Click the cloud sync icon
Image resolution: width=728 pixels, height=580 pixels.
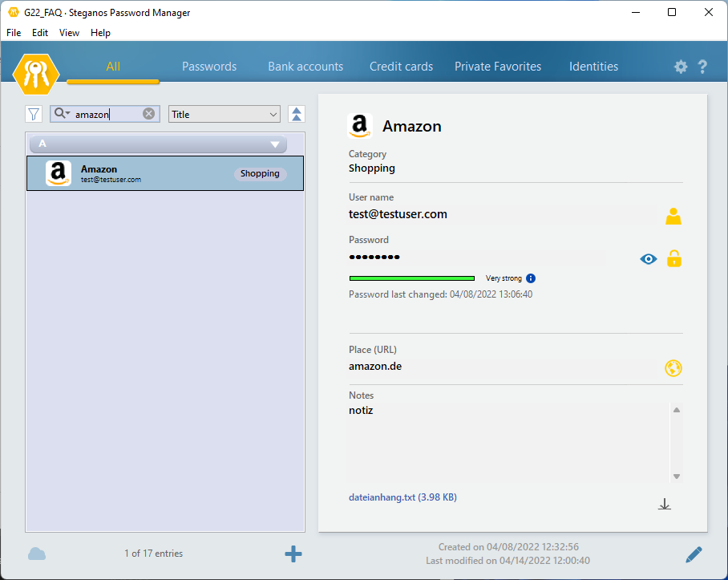[37, 554]
